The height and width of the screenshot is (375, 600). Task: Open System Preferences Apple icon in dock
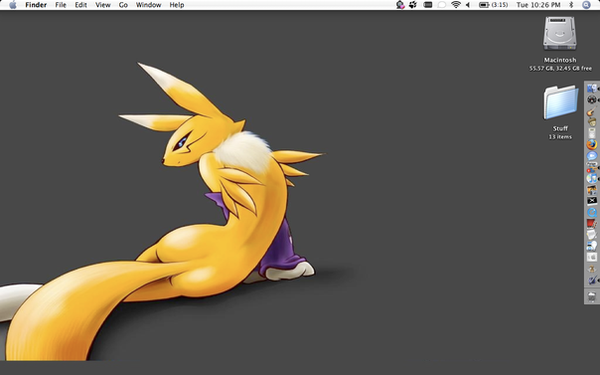[592, 257]
